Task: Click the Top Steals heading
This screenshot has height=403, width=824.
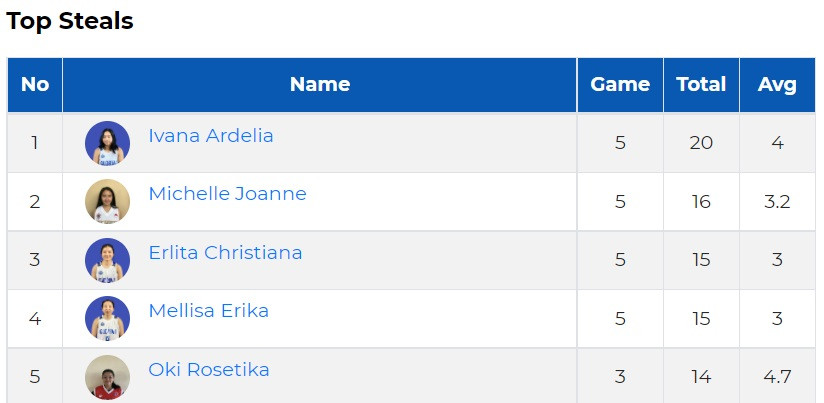Action: tap(69, 22)
